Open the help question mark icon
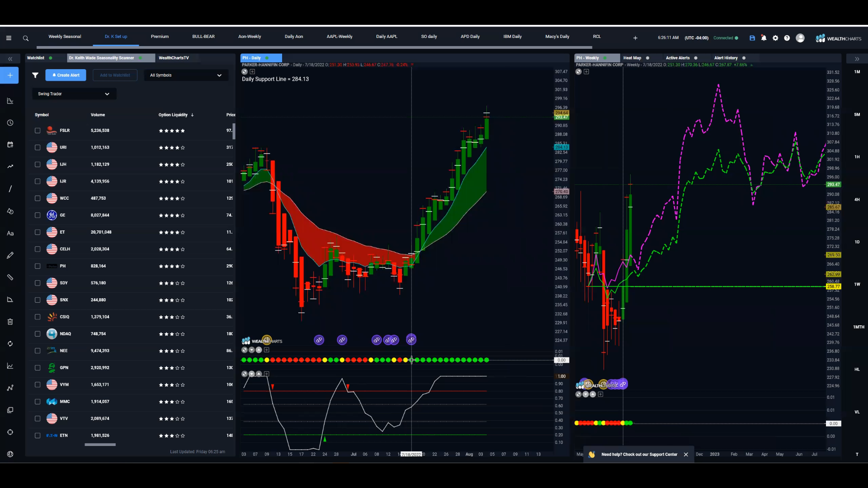The width and height of the screenshot is (868, 488). tap(787, 38)
